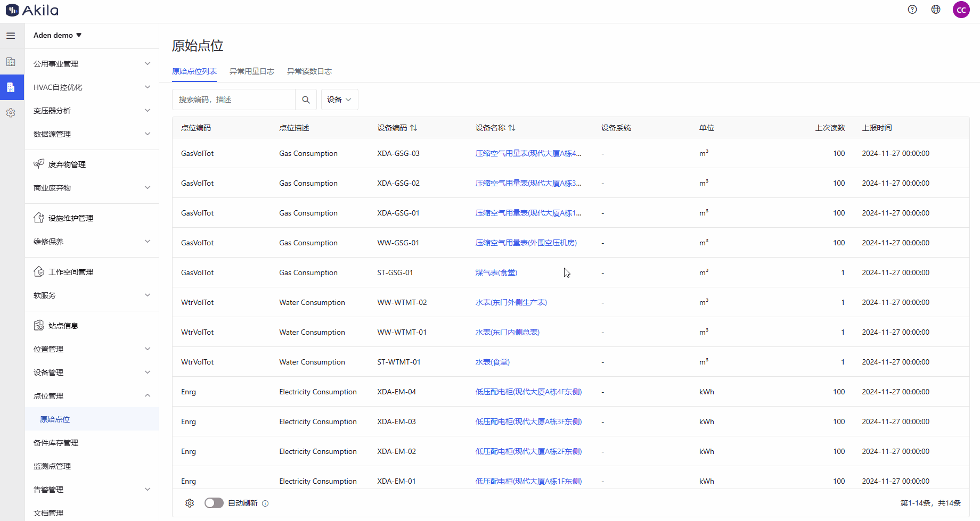Screen dimensions: 980x521
Task: Click device code ST-WTMT-01 cell
Action: coord(399,362)
